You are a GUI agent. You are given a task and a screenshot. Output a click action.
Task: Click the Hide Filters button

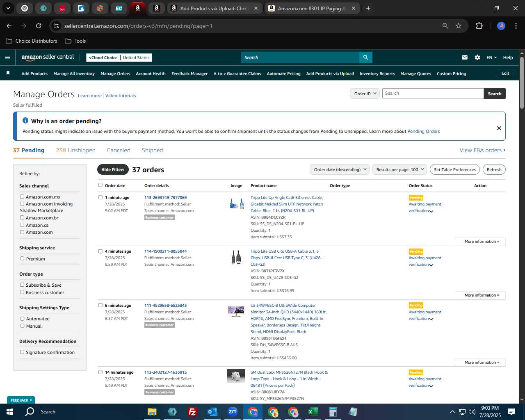click(x=113, y=169)
